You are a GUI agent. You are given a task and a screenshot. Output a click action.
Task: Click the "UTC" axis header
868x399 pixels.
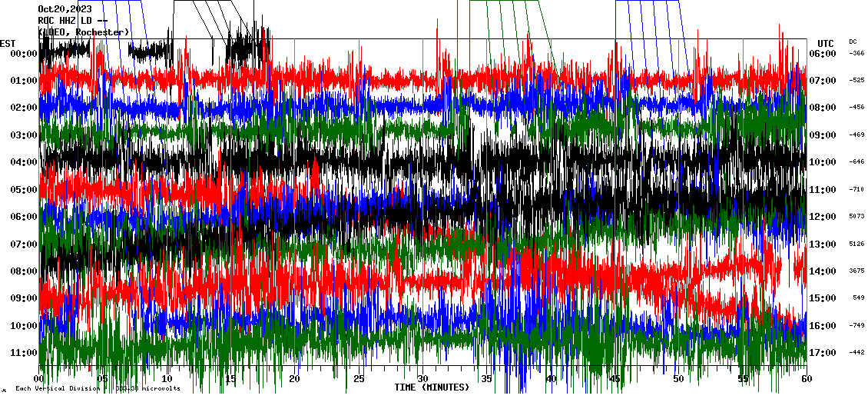point(826,44)
